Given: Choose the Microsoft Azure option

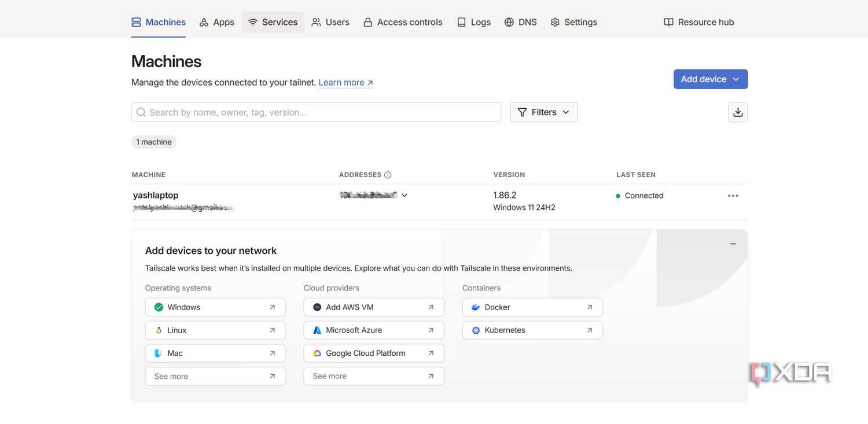Looking at the screenshot, I should point(374,330).
